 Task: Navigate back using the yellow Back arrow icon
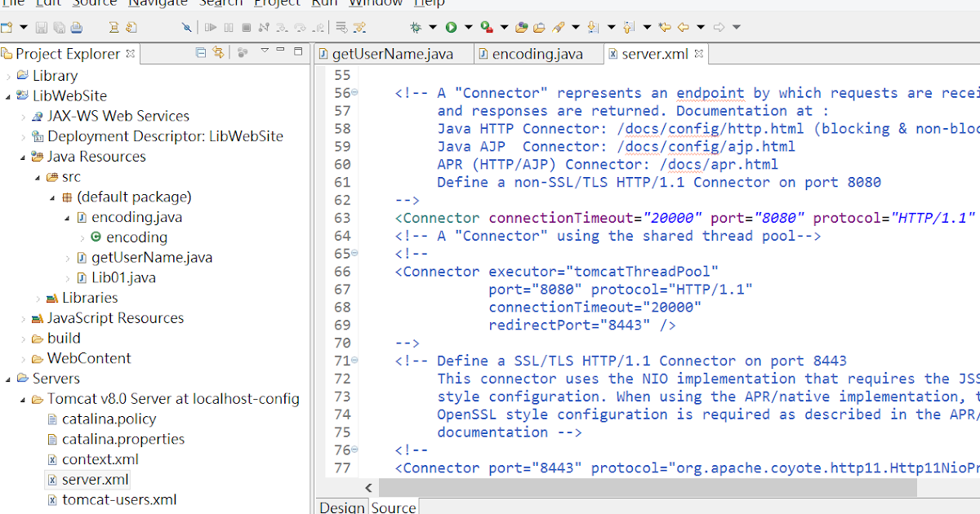click(x=684, y=27)
